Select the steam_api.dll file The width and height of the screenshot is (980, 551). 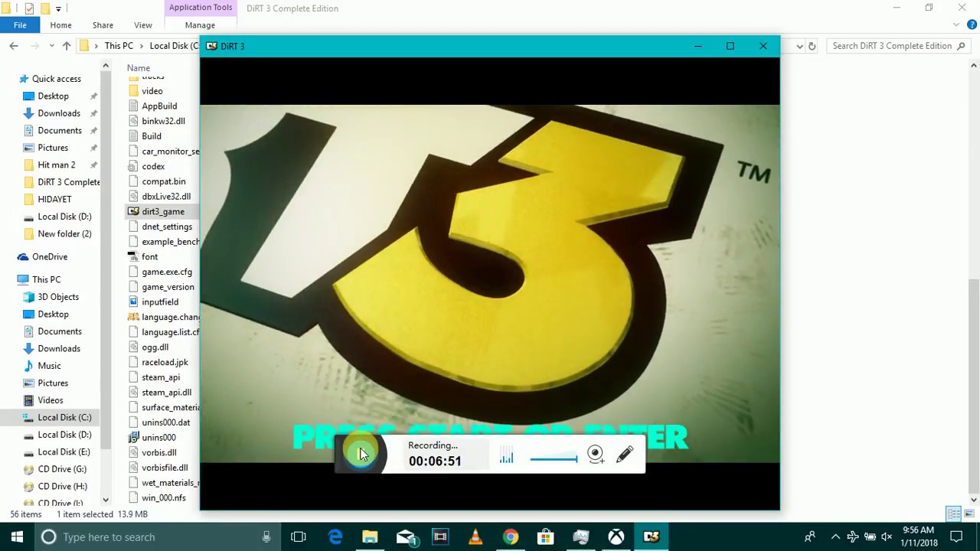(x=166, y=393)
